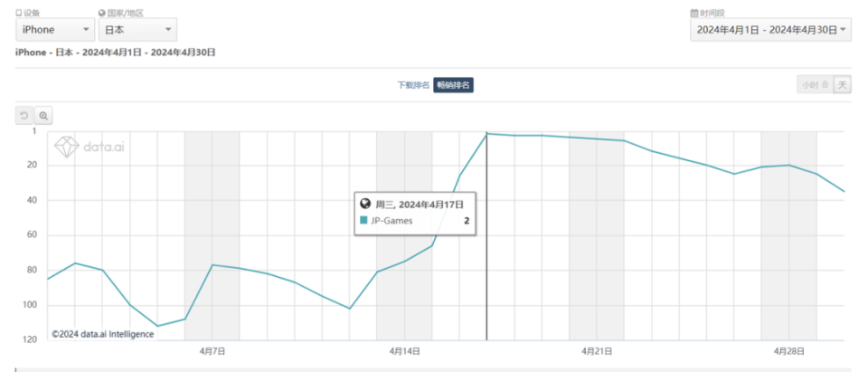The height and width of the screenshot is (372, 868).
Task: Click the calendar icon beside 时间段
Action: pos(694,14)
